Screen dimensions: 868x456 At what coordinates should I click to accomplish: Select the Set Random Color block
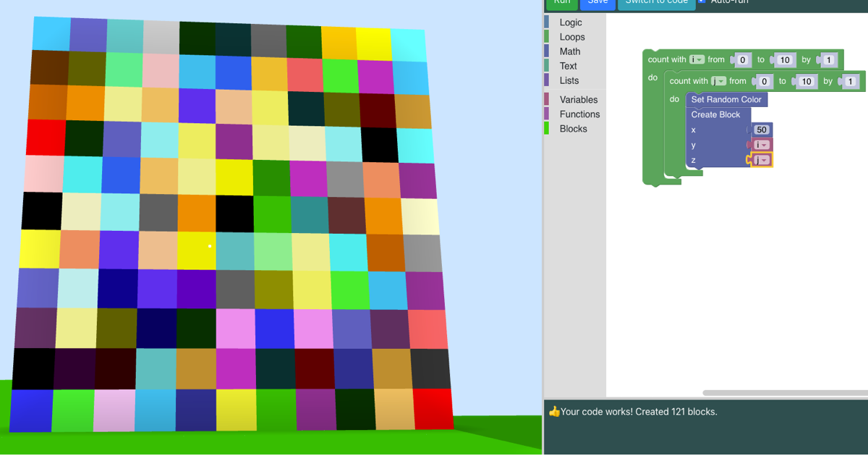tap(726, 99)
